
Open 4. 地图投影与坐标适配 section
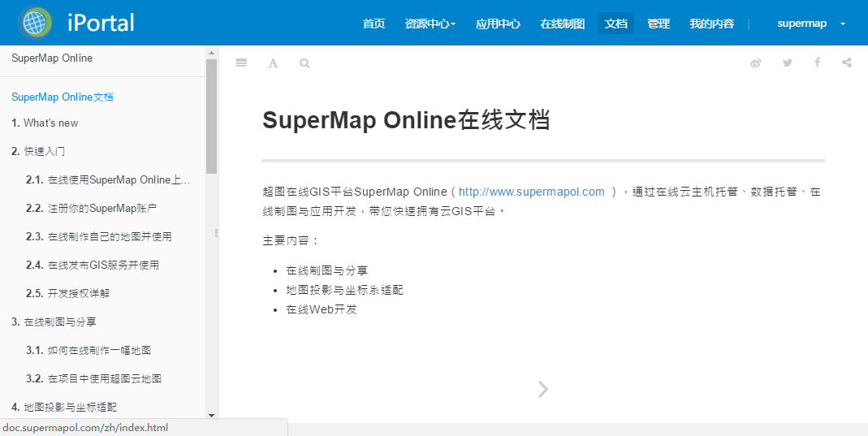click(x=64, y=408)
